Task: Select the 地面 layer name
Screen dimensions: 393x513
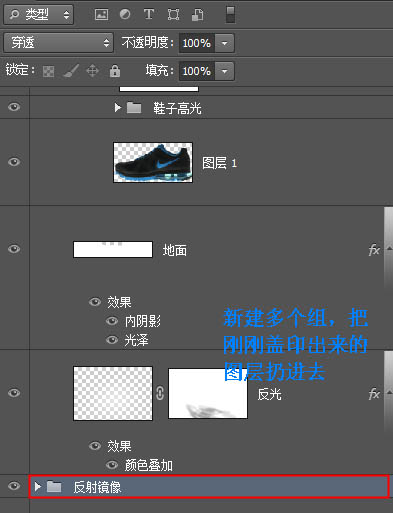Action: (175, 250)
